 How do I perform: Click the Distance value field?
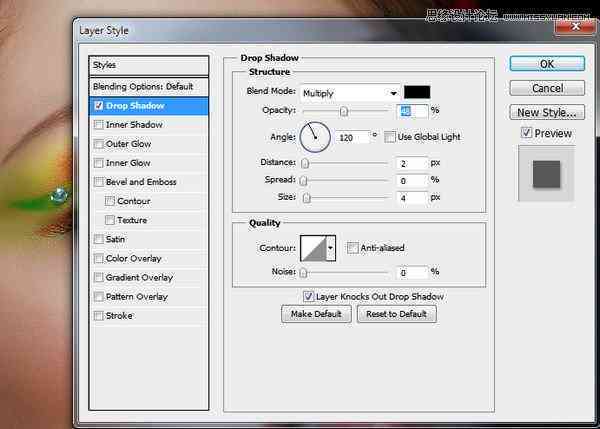(412, 164)
